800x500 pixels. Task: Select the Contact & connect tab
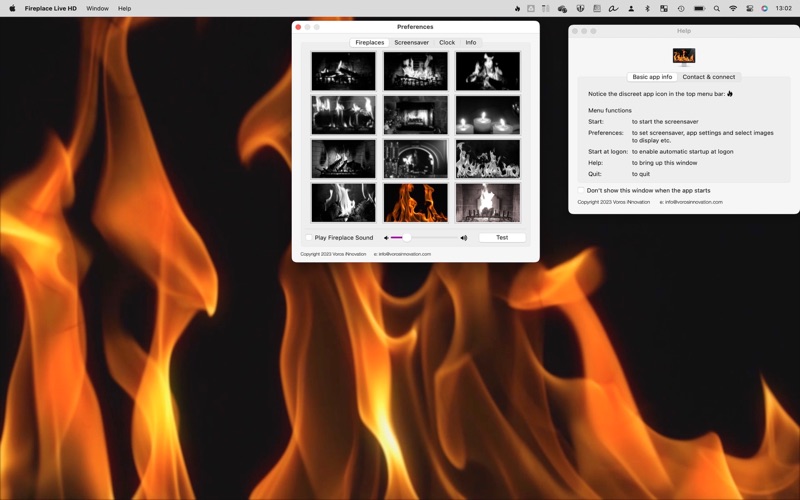pyautogui.click(x=708, y=77)
